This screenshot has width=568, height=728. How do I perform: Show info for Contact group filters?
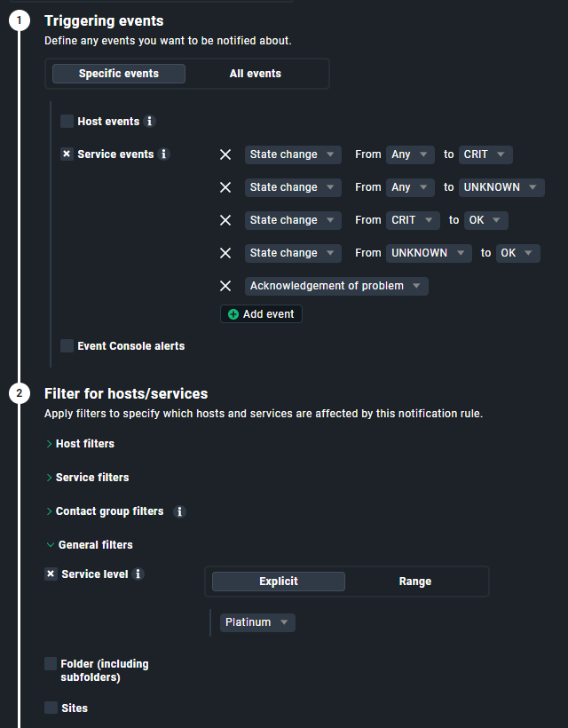(x=179, y=511)
